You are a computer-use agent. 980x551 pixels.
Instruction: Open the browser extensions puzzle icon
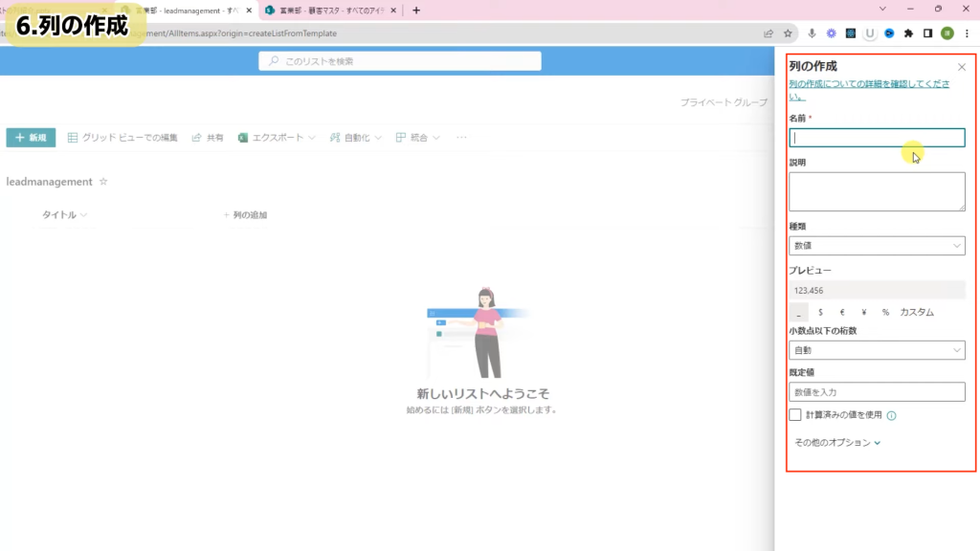click(908, 33)
